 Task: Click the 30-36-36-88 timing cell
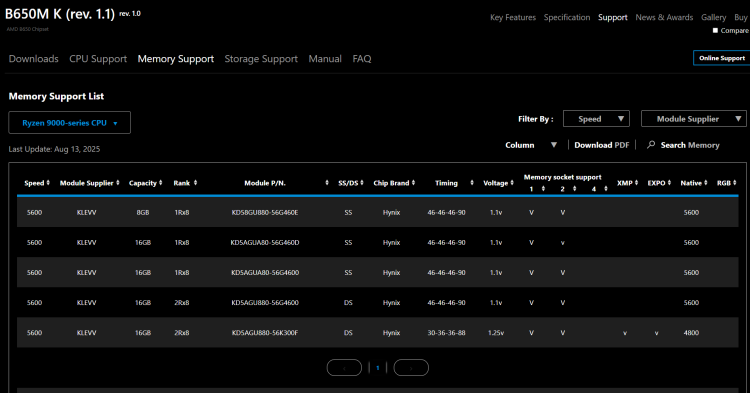[446, 333]
